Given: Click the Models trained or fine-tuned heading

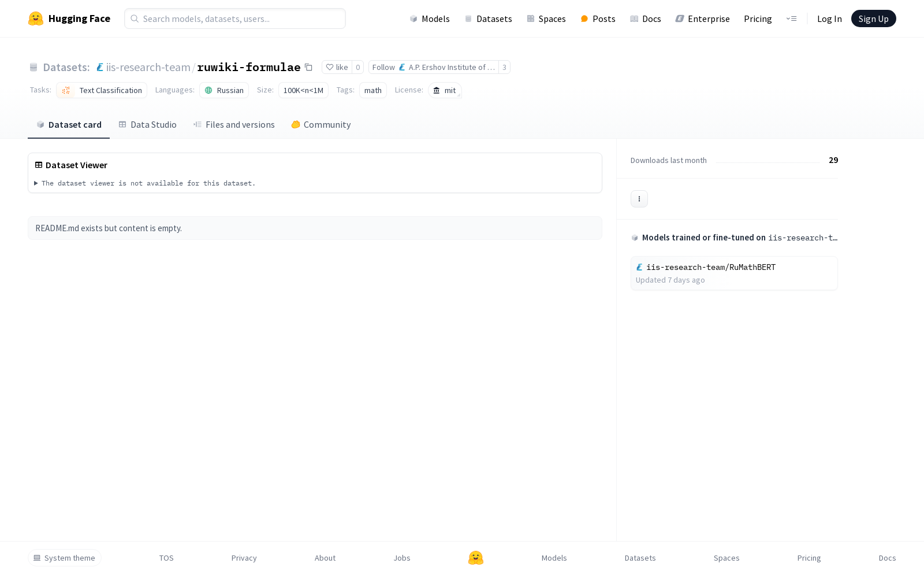Looking at the screenshot, I should pyautogui.click(x=735, y=238).
